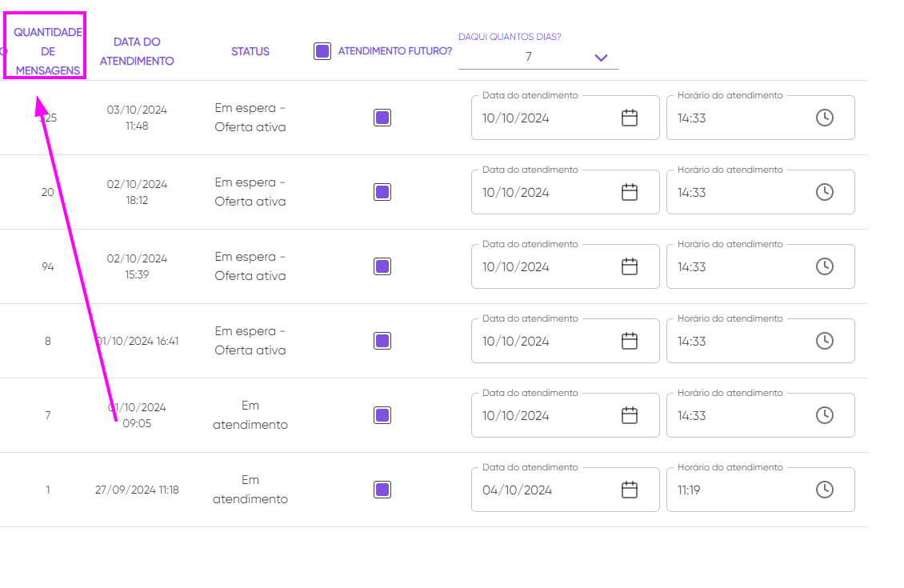Select status cell in 03/10/2024 11:48 row
904x588 pixels.
[x=250, y=118]
